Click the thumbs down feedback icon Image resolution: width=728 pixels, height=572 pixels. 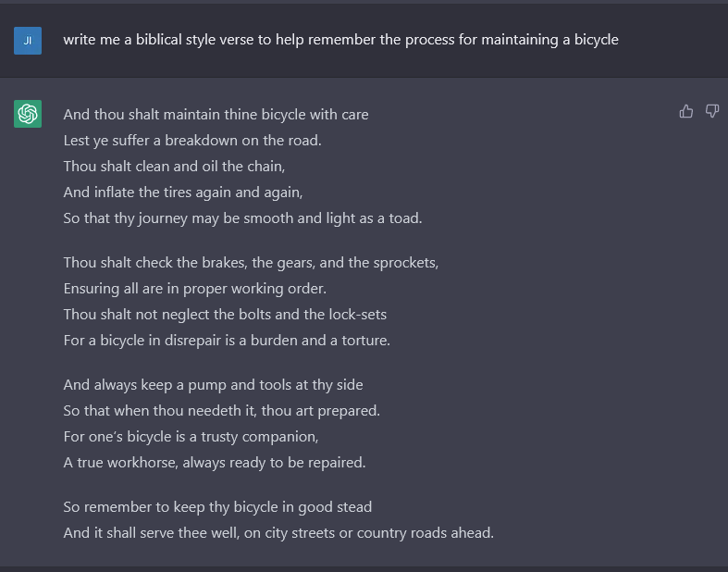click(x=712, y=111)
